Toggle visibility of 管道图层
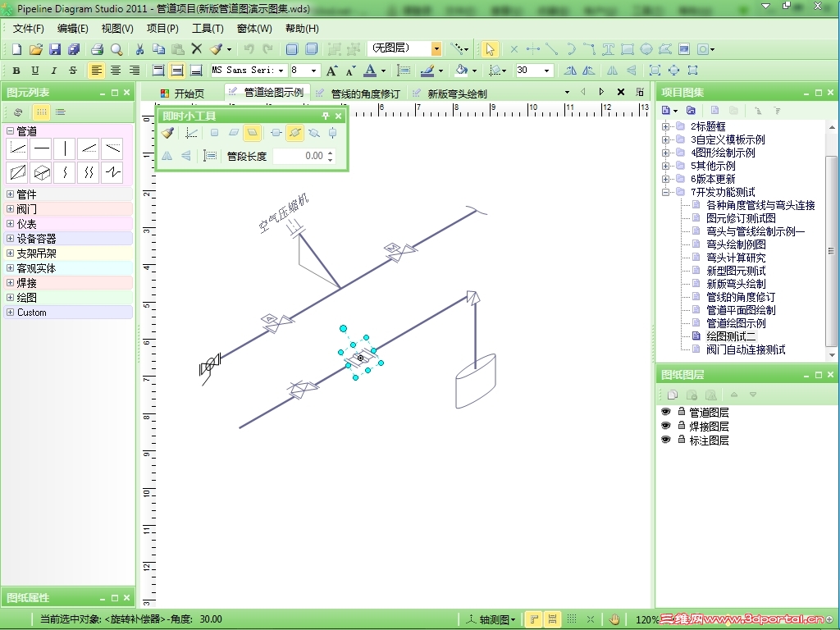The height and width of the screenshot is (630, 840). click(x=666, y=412)
